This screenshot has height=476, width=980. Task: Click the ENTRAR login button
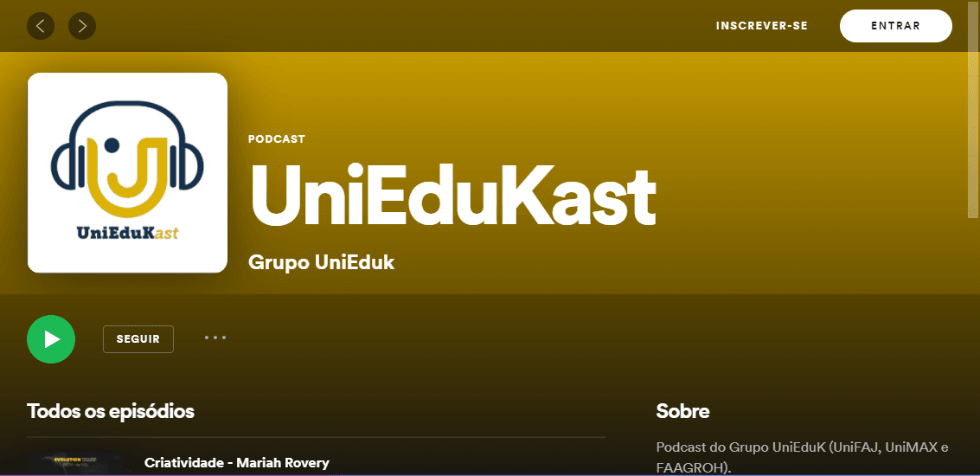[895, 26]
